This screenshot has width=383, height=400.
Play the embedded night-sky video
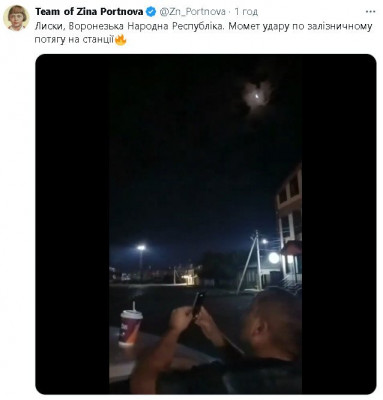[x=206, y=224]
